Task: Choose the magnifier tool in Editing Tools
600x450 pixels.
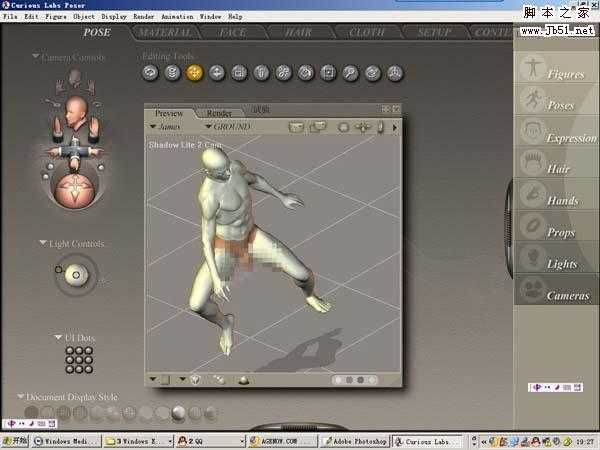Action: tap(350, 72)
